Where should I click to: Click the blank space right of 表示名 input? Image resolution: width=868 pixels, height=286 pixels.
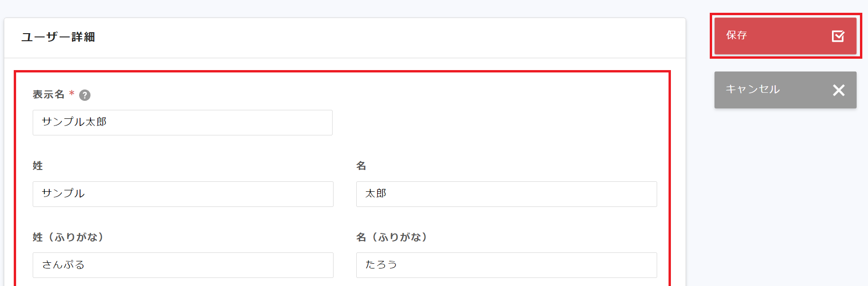coord(497,123)
